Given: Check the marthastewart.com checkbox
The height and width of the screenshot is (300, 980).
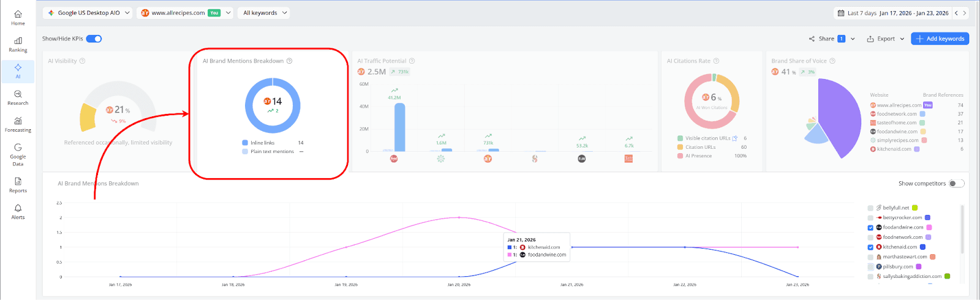Looking at the screenshot, I should (870, 257).
